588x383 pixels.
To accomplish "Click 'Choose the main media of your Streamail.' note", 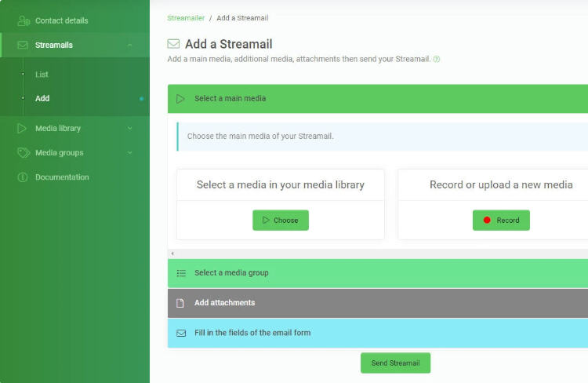I will (x=260, y=137).
